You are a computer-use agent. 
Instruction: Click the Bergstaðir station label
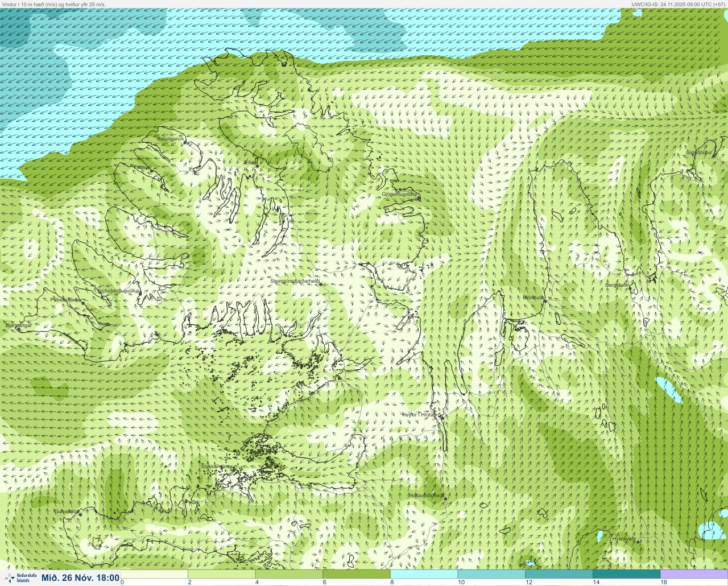[x=618, y=285]
